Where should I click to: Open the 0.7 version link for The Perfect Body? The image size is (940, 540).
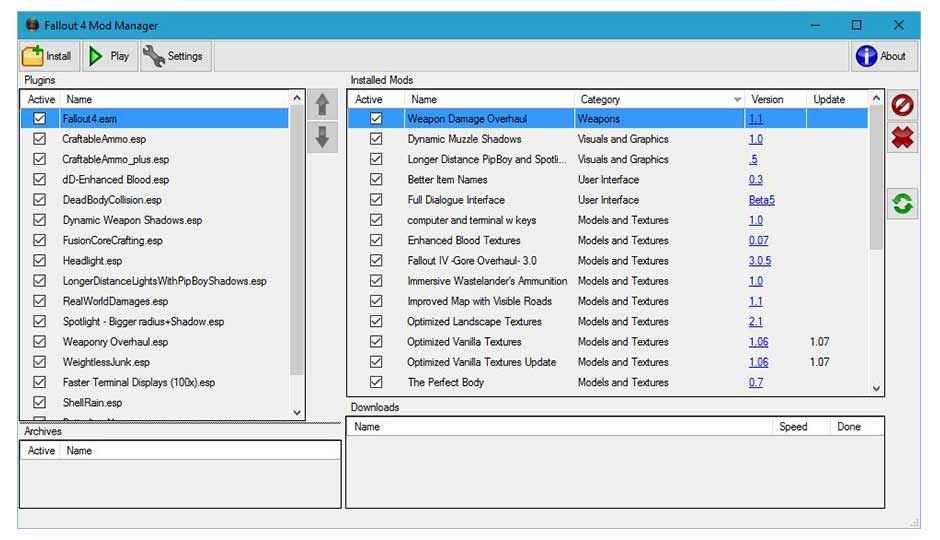pos(755,382)
